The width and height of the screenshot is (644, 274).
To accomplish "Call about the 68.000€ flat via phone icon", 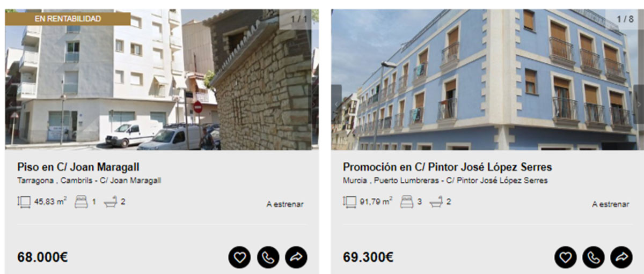I will tap(268, 257).
